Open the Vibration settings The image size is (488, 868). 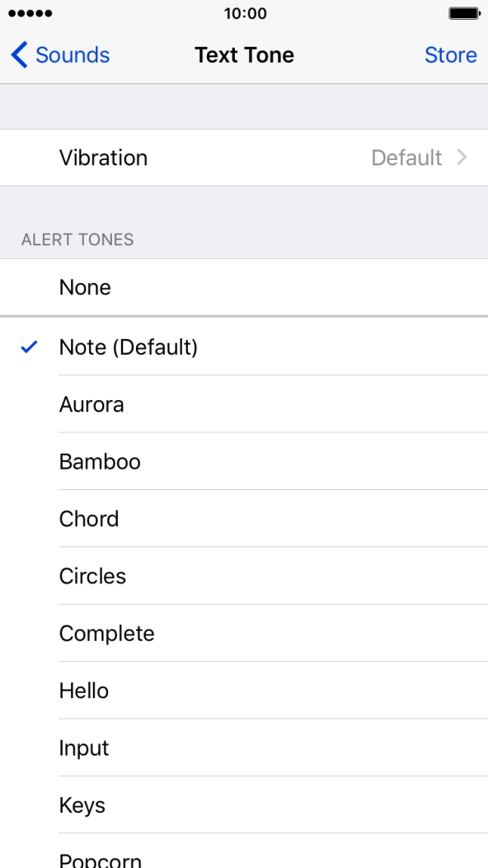[x=244, y=158]
